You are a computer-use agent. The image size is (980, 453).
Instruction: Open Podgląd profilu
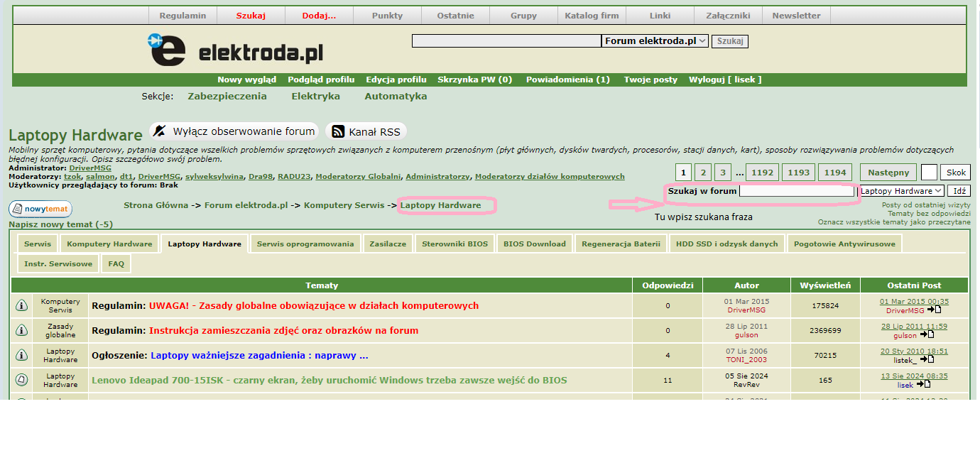click(x=321, y=80)
